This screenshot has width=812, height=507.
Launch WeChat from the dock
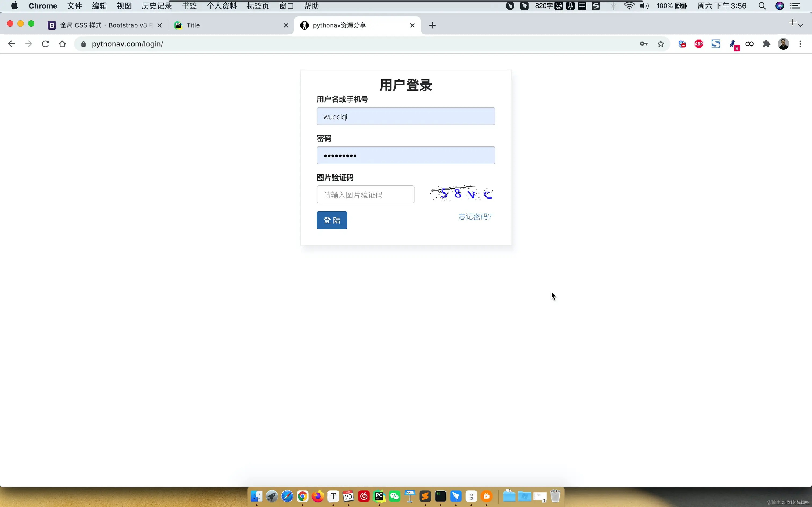click(395, 497)
